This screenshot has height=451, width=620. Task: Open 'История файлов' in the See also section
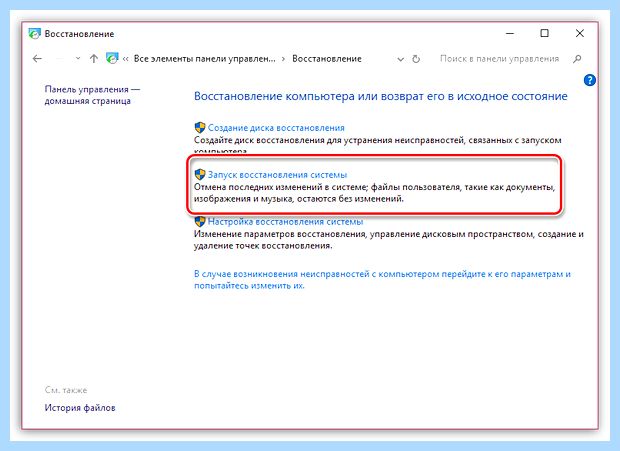tap(80, 408)
